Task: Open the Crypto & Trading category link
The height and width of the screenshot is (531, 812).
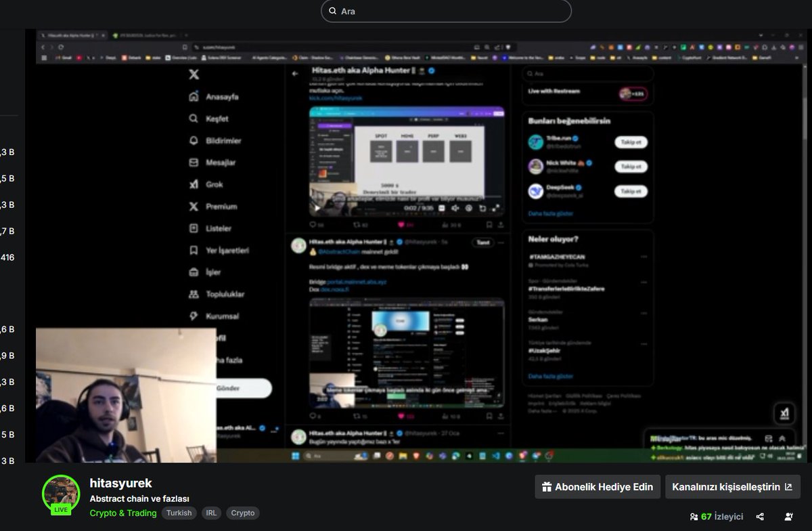Action: (x=123, y=513)
